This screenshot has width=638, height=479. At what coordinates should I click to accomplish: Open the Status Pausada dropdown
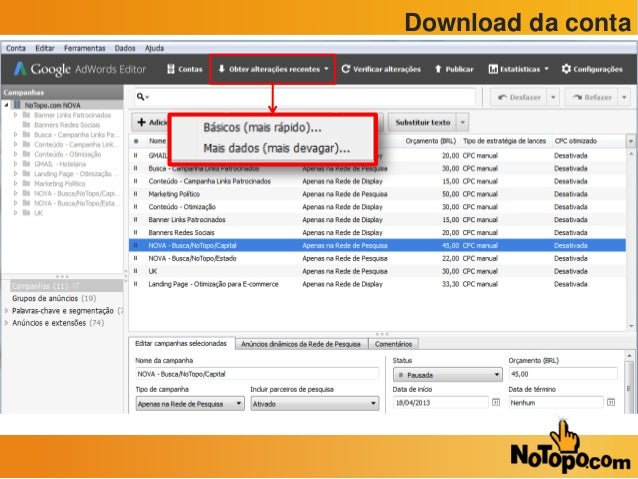coord(448,375)
